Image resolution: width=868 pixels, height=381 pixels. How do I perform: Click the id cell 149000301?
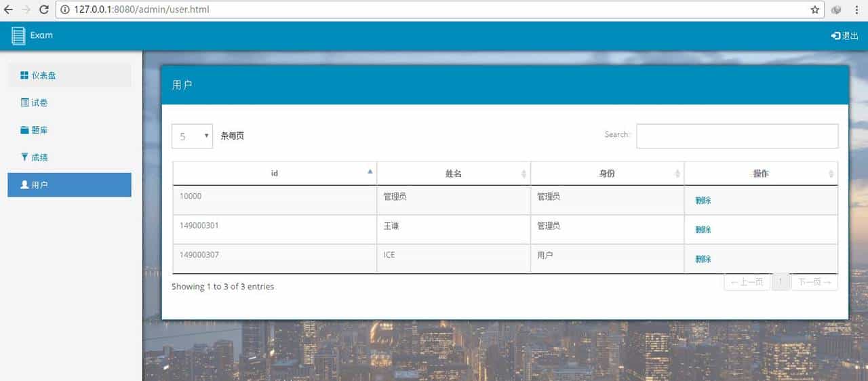click(275, 230)
